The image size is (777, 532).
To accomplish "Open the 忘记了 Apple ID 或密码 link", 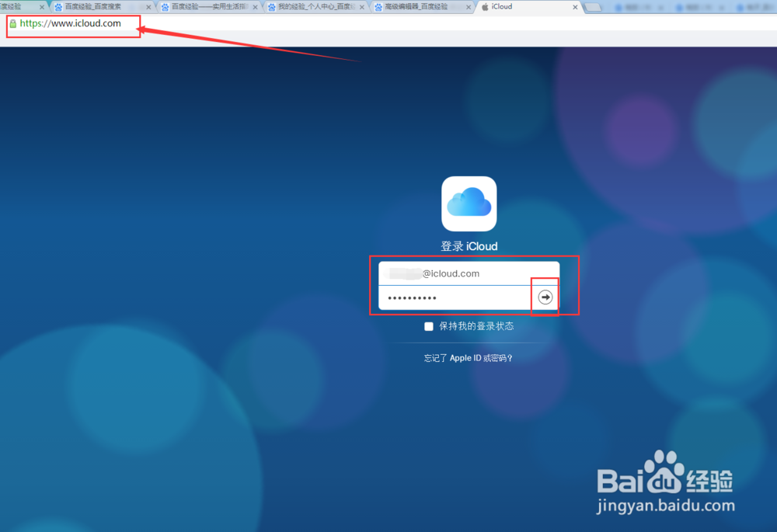I will (x=469, y=358).
